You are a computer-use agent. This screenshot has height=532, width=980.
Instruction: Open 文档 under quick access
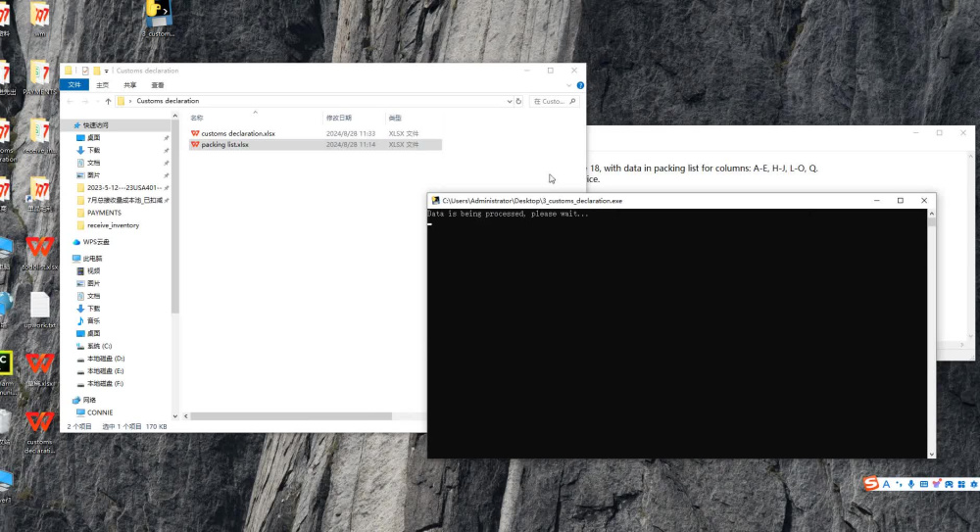[94, 163]
